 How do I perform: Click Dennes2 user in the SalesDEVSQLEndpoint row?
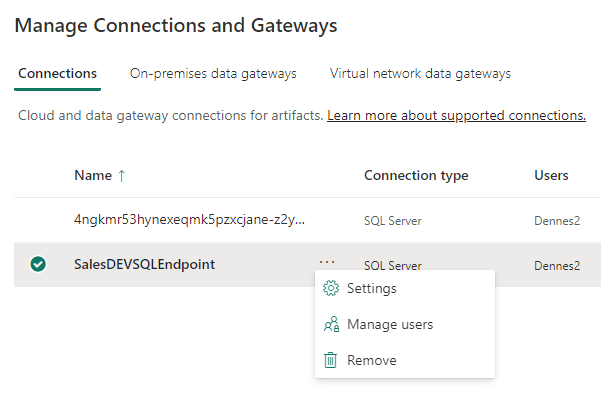coord(557,266)
